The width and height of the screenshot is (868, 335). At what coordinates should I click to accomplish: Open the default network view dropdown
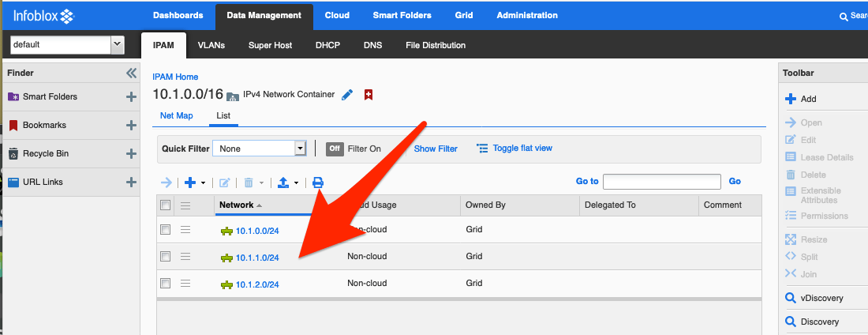[118, 45]
